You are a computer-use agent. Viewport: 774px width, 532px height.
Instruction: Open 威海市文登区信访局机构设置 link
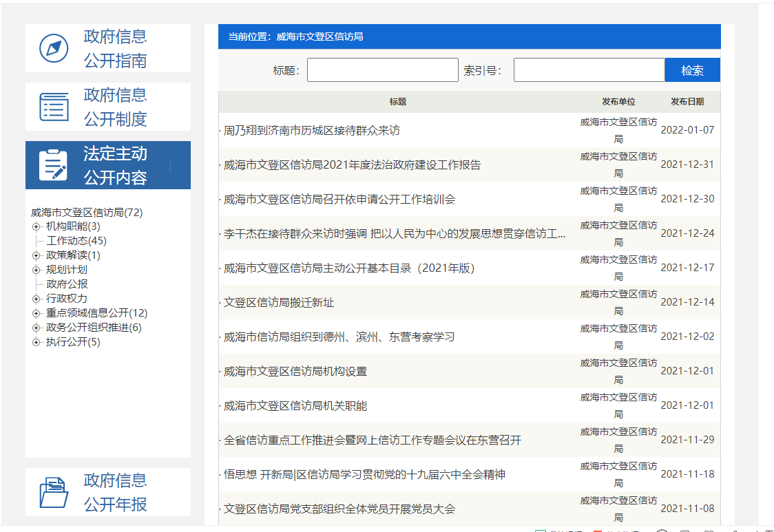295,371
